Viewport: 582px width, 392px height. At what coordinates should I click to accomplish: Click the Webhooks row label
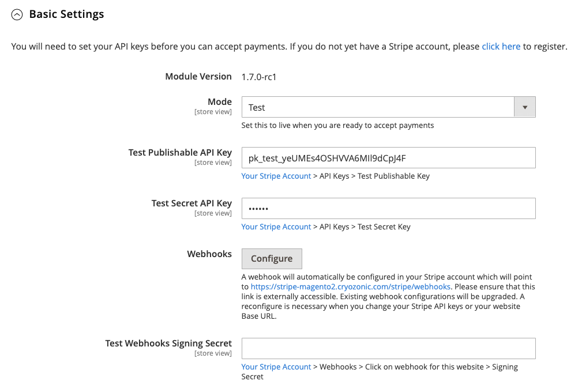(209, 254)
